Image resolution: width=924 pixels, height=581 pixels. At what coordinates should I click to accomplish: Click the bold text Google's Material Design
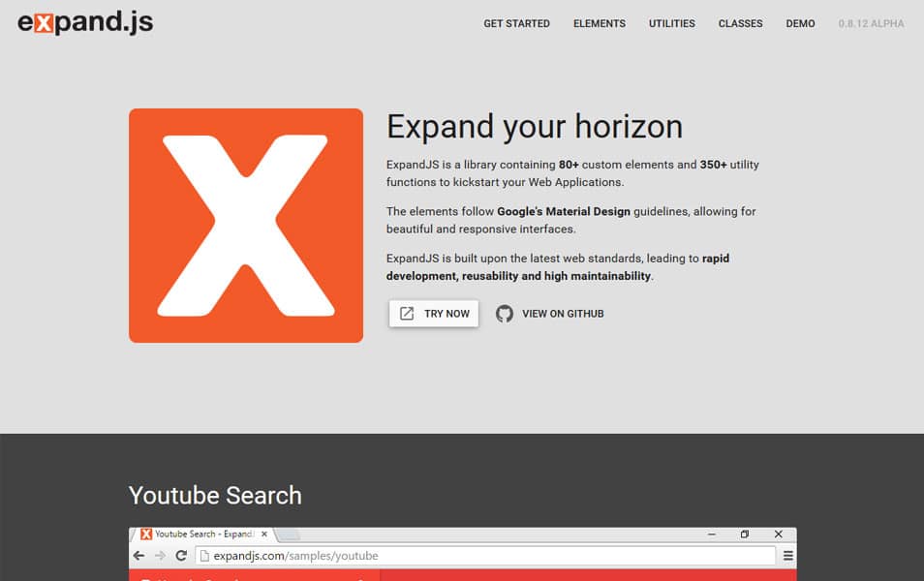[564, 211]
